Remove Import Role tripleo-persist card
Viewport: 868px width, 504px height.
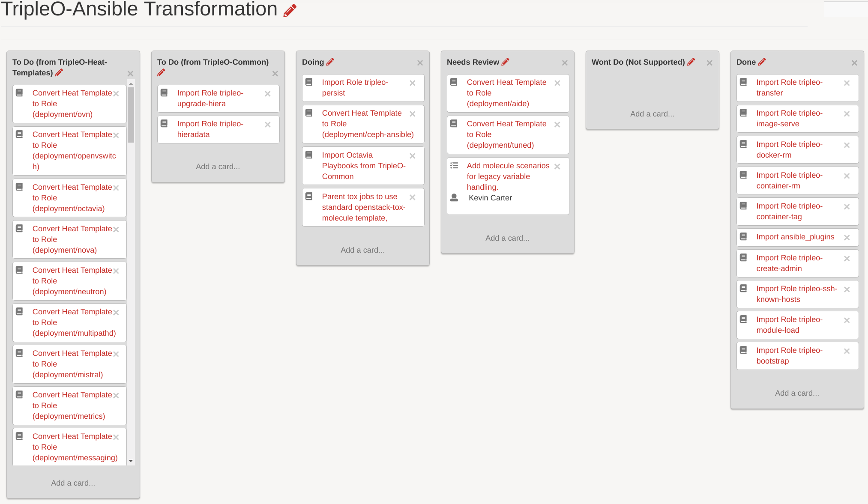(412, 83)
